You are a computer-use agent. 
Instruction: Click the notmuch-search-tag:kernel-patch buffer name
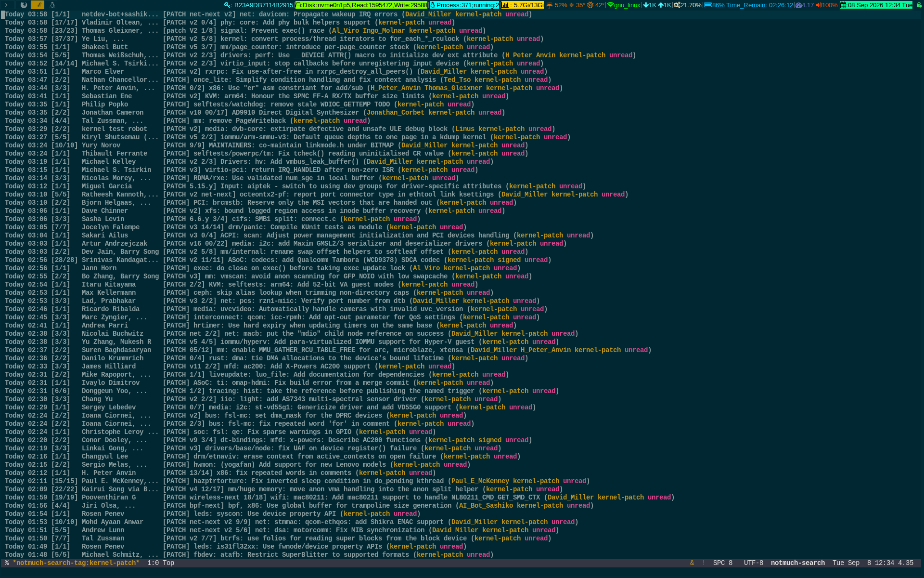[x=76, y=563]
